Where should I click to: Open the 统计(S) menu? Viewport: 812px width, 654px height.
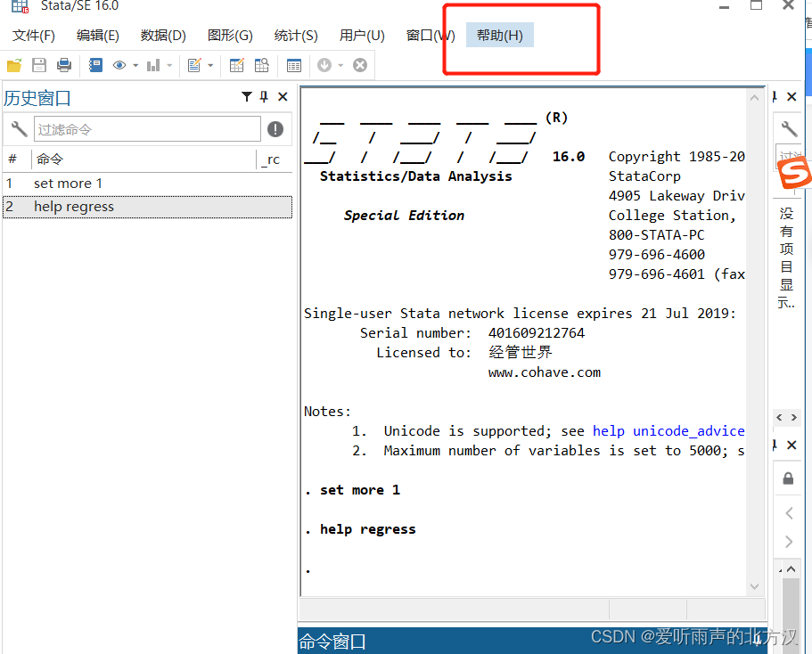click(x=296, y=36)
